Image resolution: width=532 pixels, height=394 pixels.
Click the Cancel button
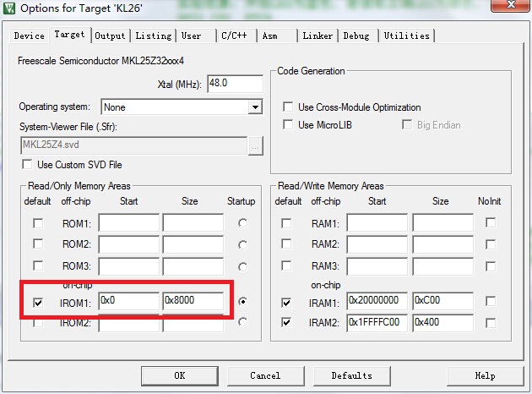coord(265,375)
